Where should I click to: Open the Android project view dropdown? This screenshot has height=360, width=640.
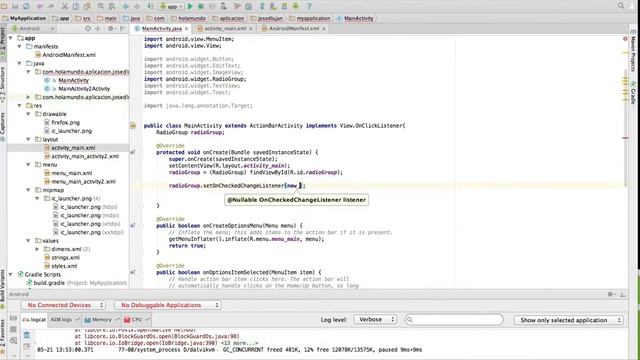pyautogui.click(x=33, y=29)
